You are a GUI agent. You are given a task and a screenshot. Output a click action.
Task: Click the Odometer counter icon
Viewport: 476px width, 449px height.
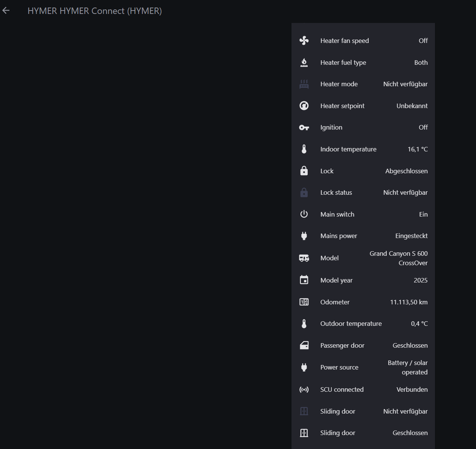click(304, 302)
